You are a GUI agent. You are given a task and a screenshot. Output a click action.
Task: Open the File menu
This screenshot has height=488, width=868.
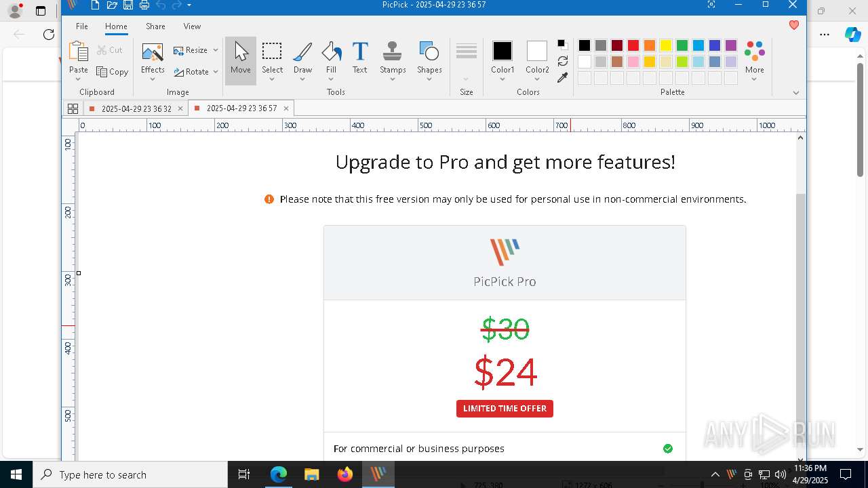coord(82,26)
